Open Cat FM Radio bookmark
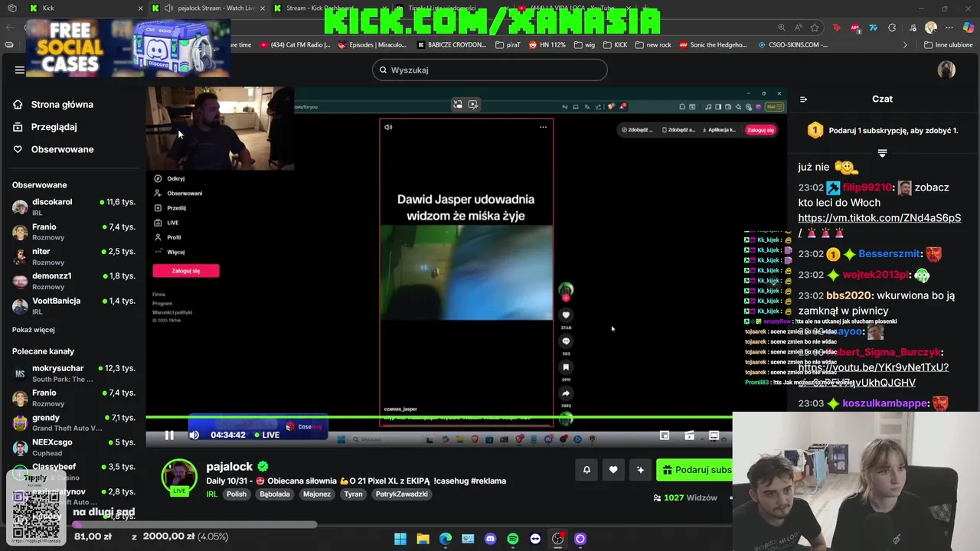Image resolution: width=980 pixels, height=551 pixels. 296,45
